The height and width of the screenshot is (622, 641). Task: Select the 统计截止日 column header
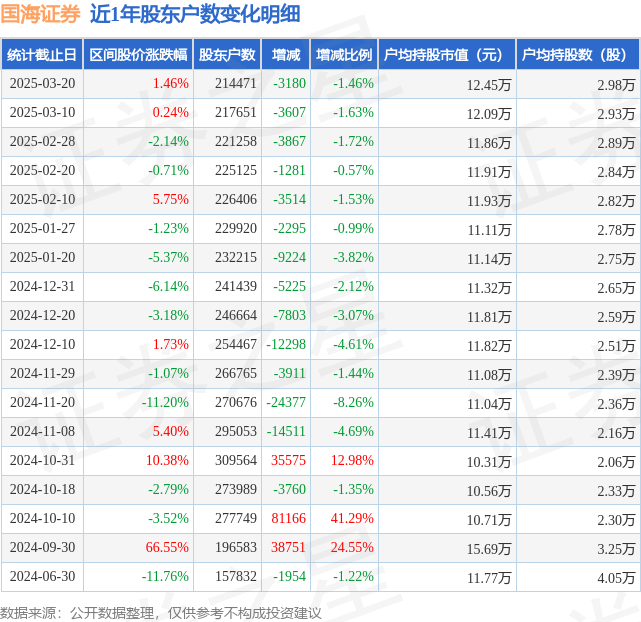coord(42,54)
